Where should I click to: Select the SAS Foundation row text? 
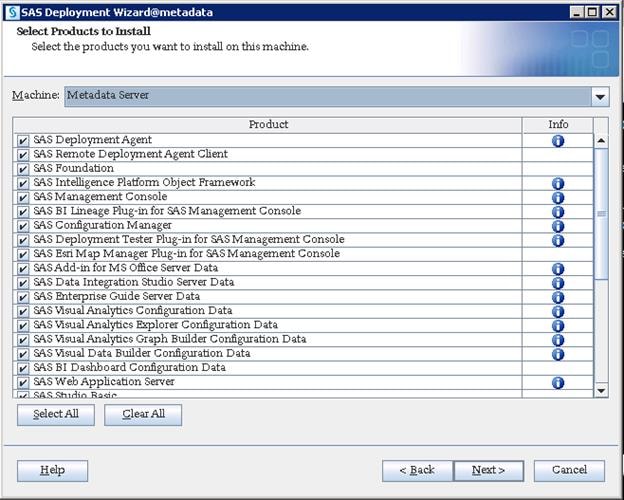click(x=74, y=168)
